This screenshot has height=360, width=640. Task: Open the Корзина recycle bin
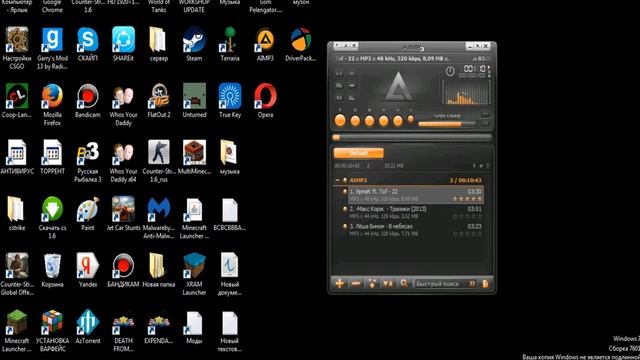(52, 270)
